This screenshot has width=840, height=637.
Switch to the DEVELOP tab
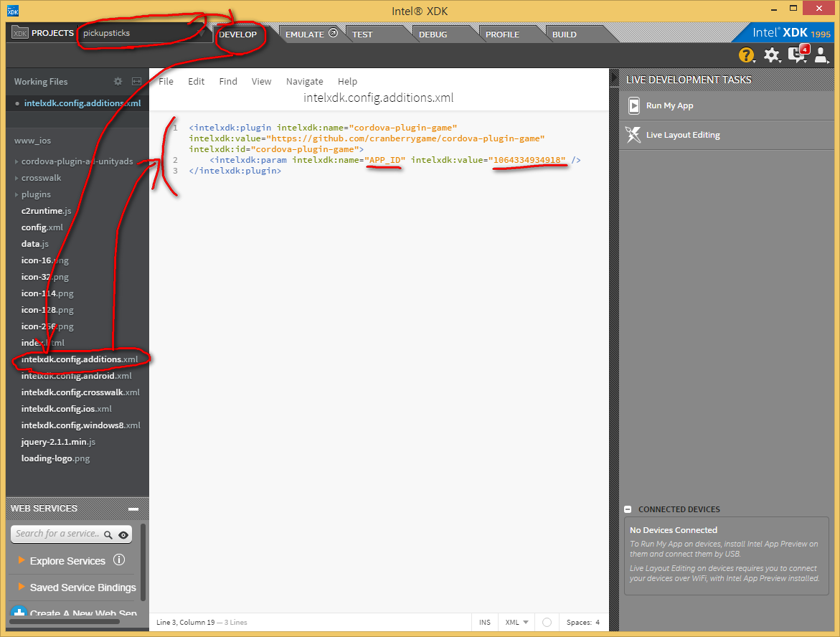pyautogui.click(x=238, y=34)
